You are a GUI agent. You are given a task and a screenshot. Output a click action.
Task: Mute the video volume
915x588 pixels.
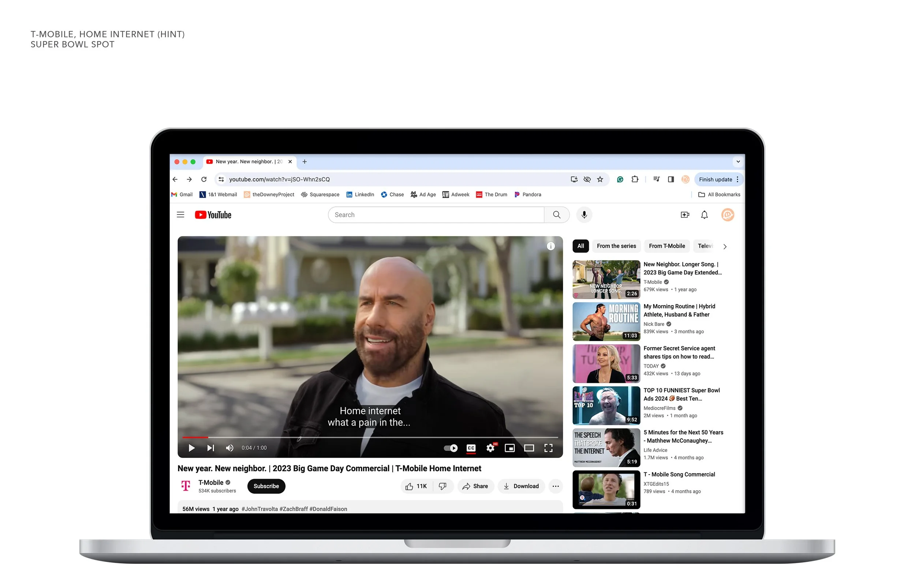point(229,448)
